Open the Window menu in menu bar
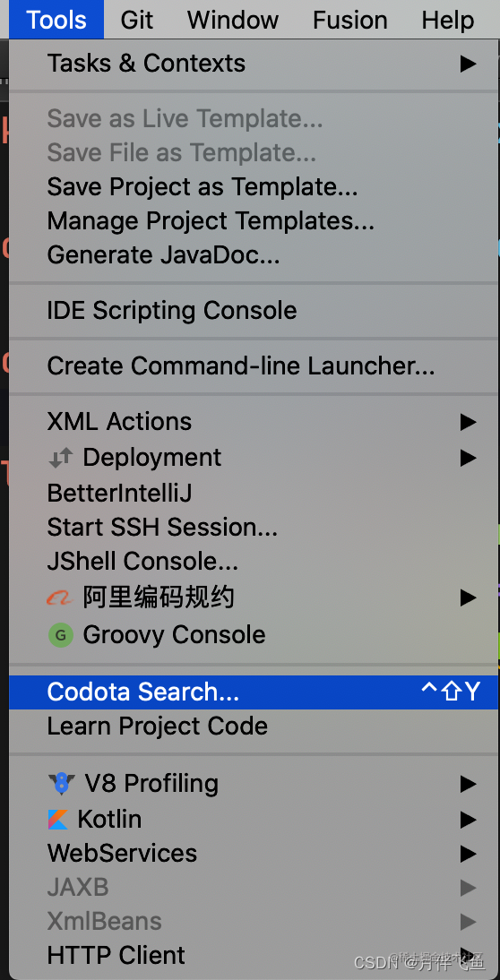 (233, 20)
